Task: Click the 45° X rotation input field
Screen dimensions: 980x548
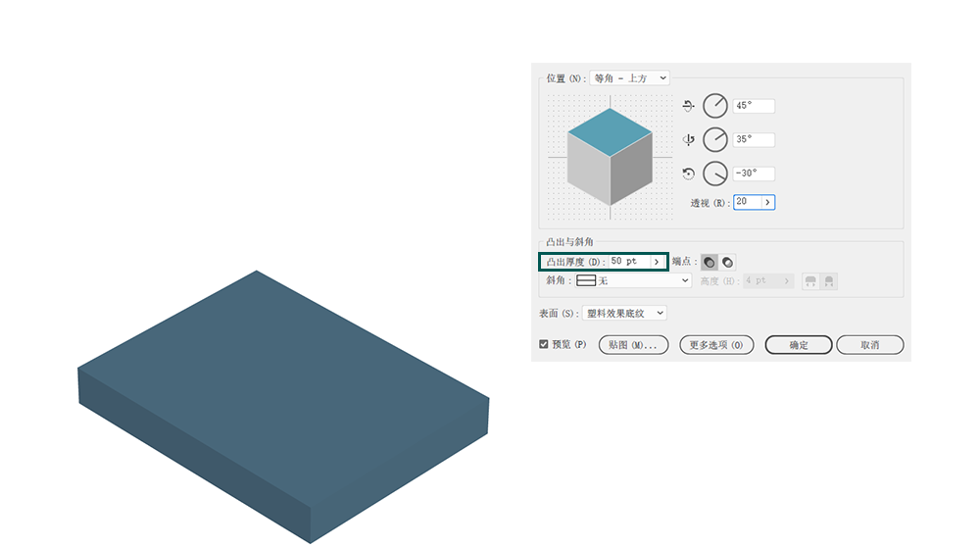Action: (754, 106)
